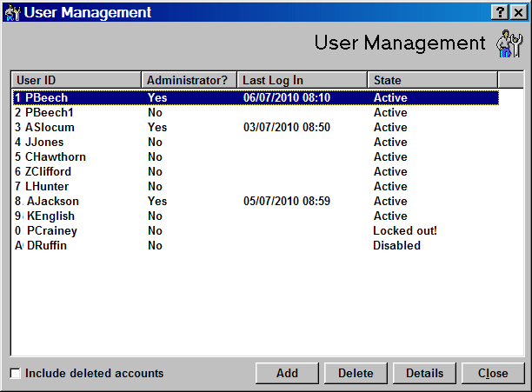Select the DRuffin user row
Image resolution: width=532 pixels, height=392 pixels.
click(x=256, y=245)
